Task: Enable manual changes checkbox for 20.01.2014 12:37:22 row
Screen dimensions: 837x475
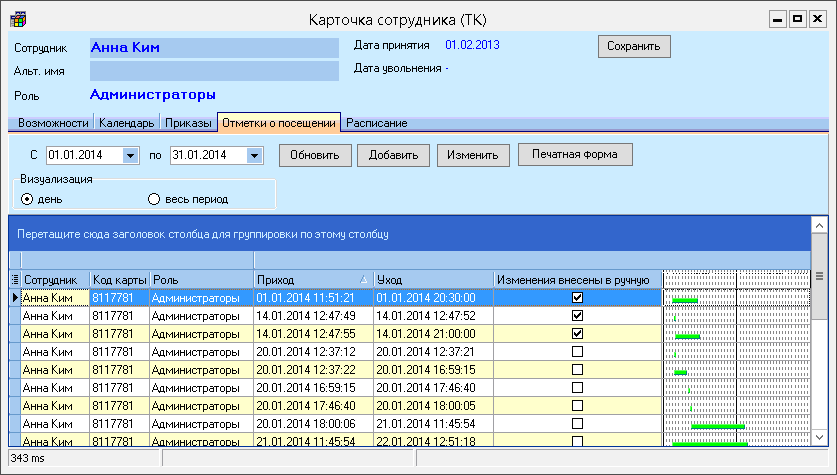Action: (577, 369)
